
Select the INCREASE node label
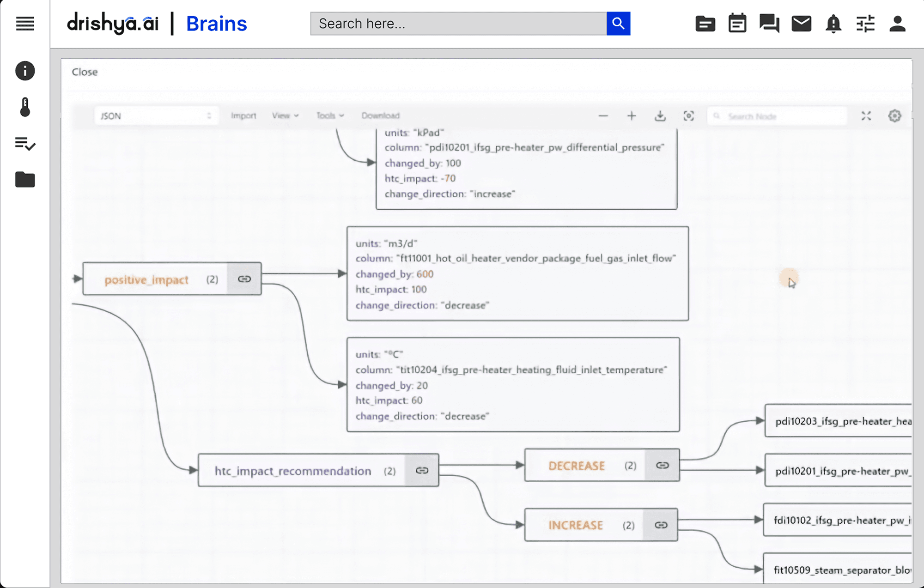coord(576,525)
